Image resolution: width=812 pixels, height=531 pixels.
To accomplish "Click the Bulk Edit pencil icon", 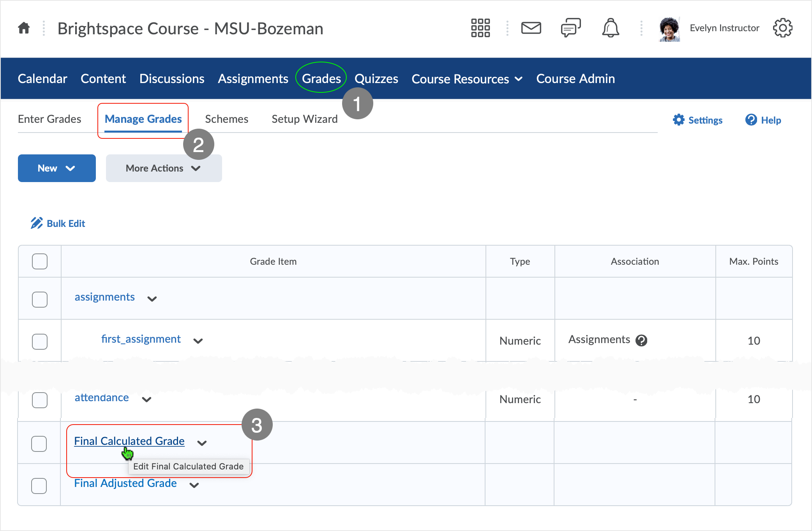I will pos(37,223).
